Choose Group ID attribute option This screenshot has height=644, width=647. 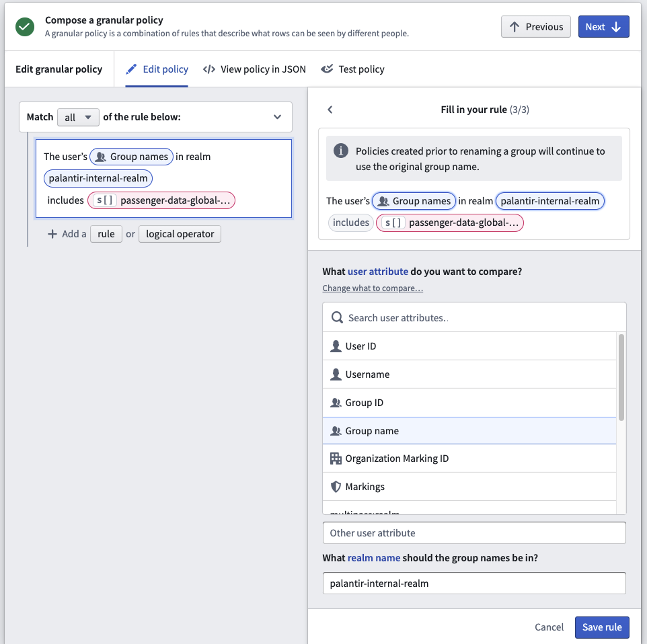[469, 402]
